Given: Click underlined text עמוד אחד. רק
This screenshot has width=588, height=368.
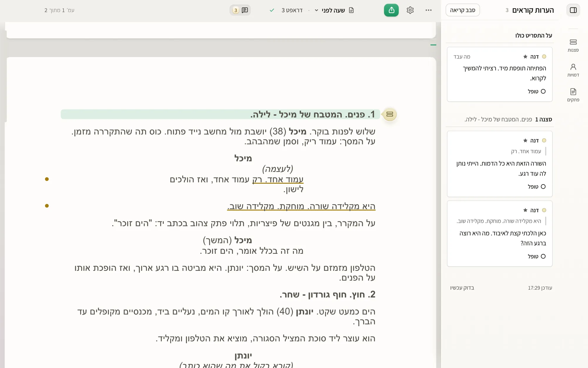Looking at the screenshot, I should click(x=278, y=179).
